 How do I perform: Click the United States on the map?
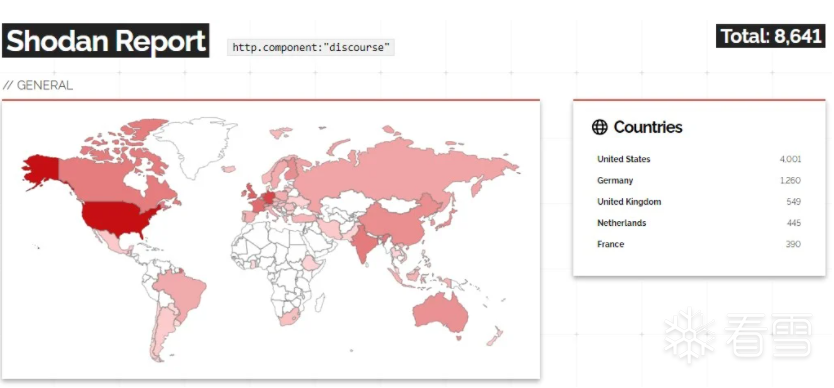(118, 218)
